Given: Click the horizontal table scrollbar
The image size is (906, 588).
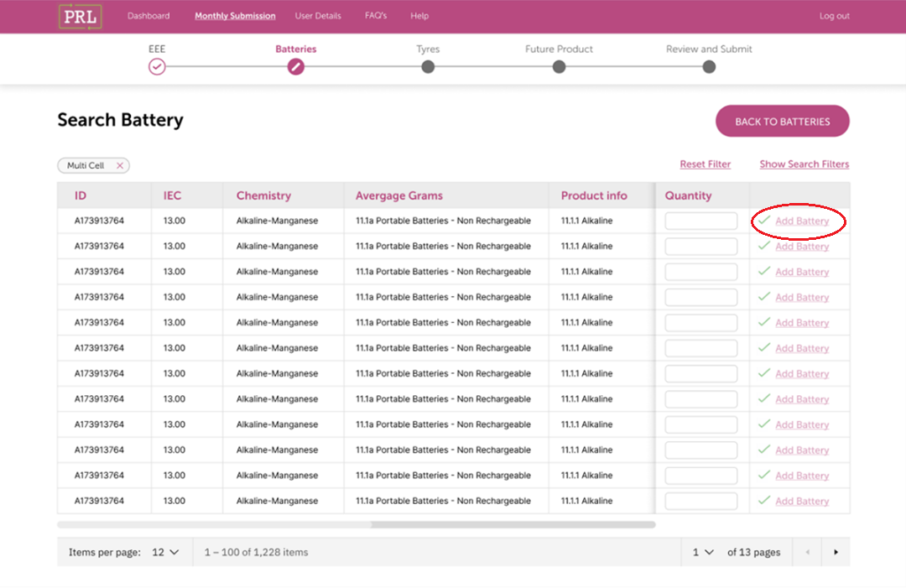Looking at the screenshot, I should tap(513, 525).
